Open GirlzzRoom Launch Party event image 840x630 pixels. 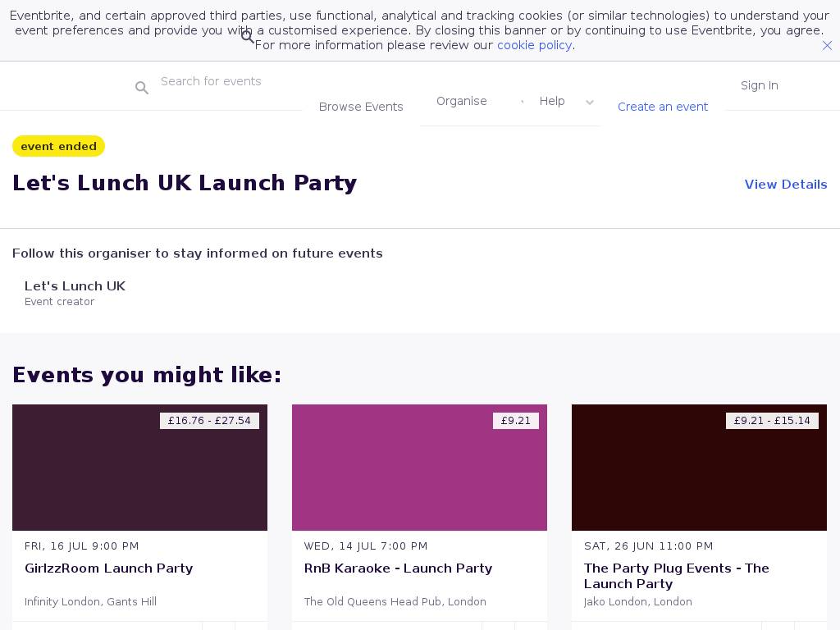[139, 468]
